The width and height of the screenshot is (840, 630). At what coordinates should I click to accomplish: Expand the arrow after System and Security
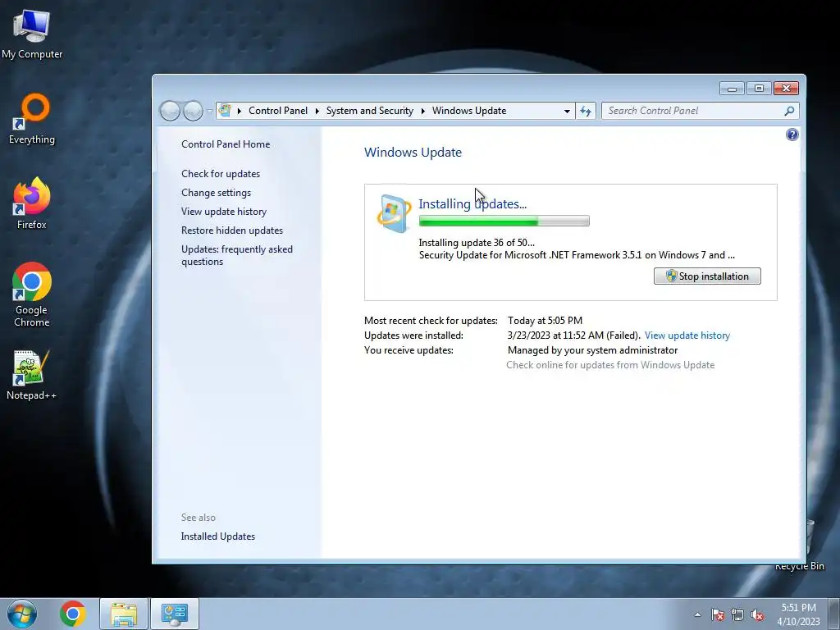coord(422,111)
